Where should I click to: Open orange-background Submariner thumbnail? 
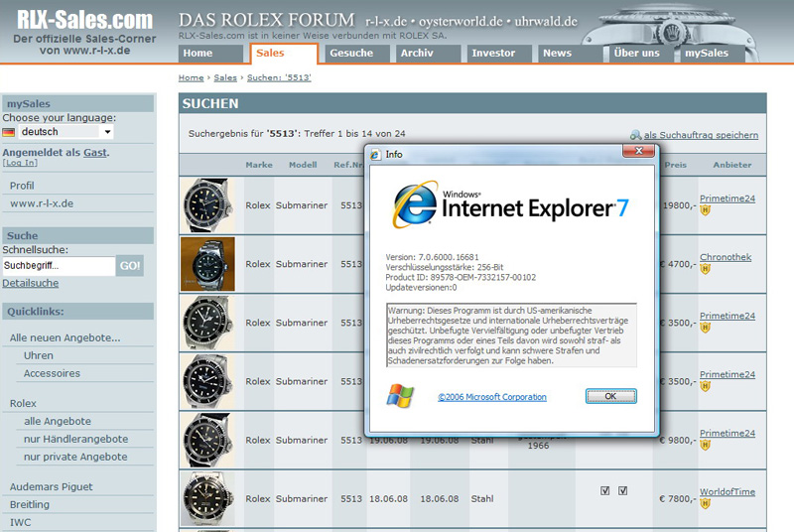pyautogui.click(x=207, y=264)
